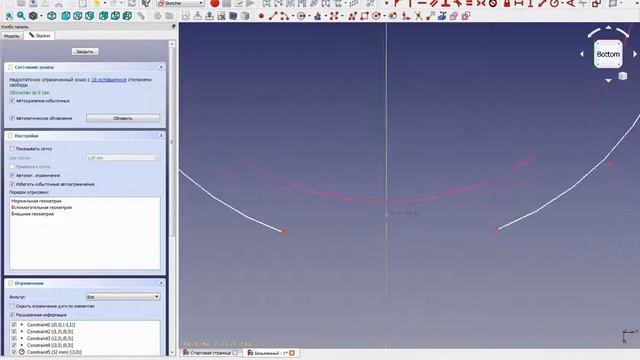Image resolution: width=640 pixels, height=360 pixels.
Task: Select Вспомогательная геометрия in render order list
Action: coord(41,207)
